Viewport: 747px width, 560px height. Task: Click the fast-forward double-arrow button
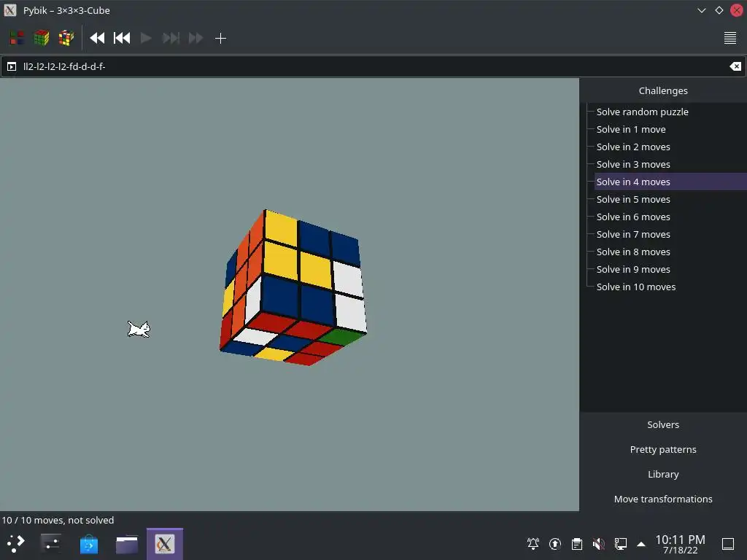coord(196,38)
